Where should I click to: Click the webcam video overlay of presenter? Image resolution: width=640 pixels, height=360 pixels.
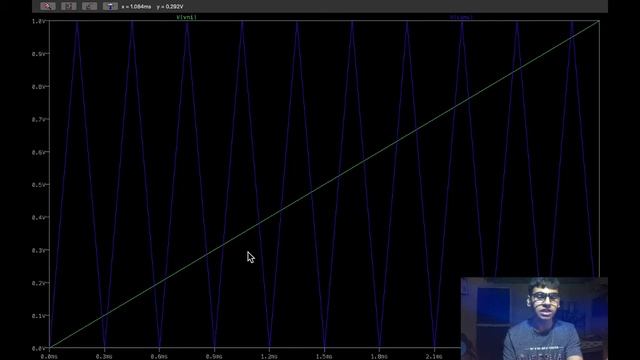point(534,318)
